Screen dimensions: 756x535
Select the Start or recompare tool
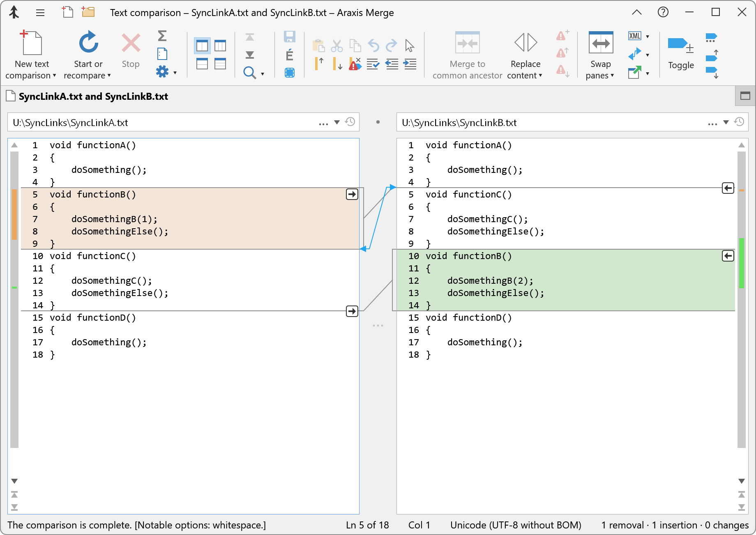click(87, 52)
